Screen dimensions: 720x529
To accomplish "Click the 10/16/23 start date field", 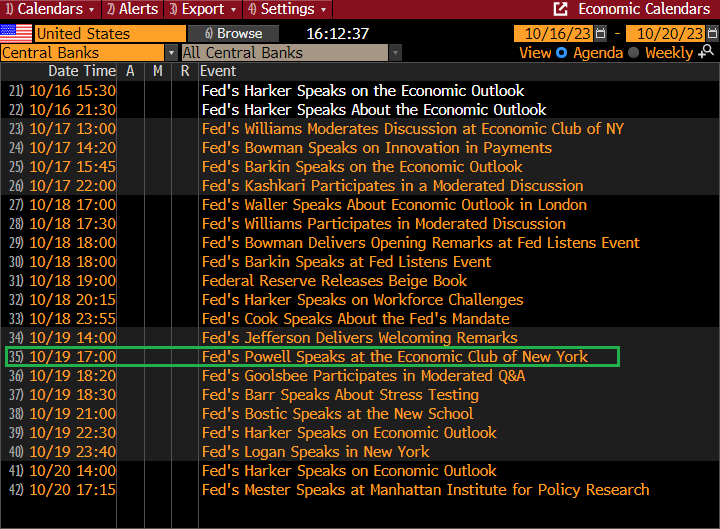I will [x=553, y=34].
